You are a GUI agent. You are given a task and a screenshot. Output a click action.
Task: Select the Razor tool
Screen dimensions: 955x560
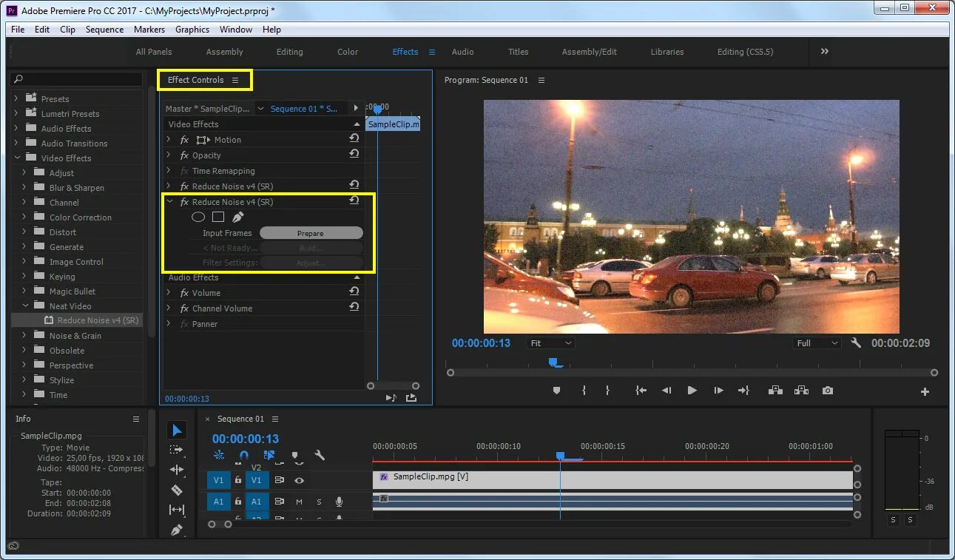[x=177, y=490]
